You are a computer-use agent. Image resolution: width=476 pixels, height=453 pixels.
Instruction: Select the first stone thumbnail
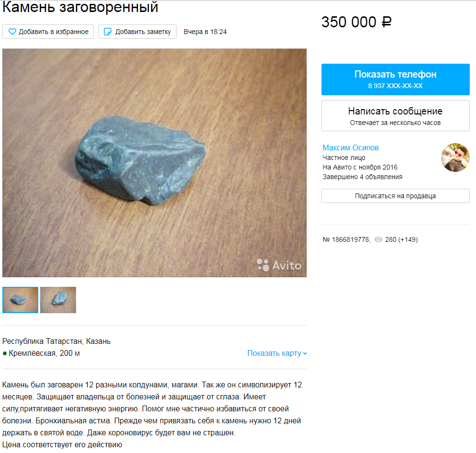(21, 300)
